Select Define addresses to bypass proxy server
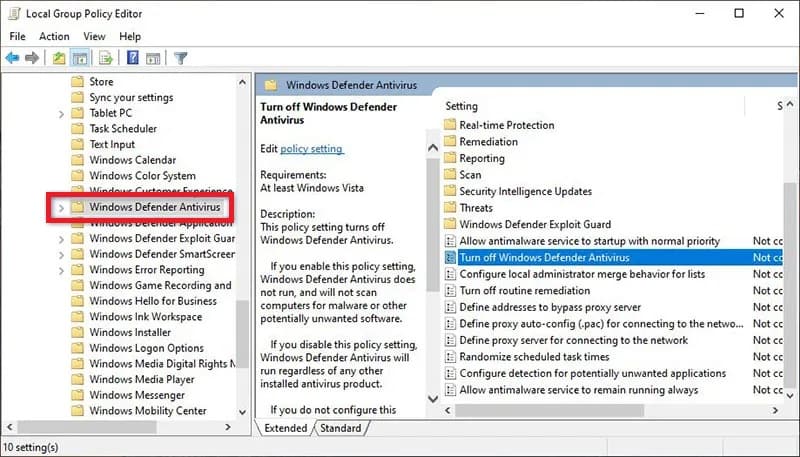Image resolution: width=800 pixels, height=457 pixels. [x=550, y=307]
